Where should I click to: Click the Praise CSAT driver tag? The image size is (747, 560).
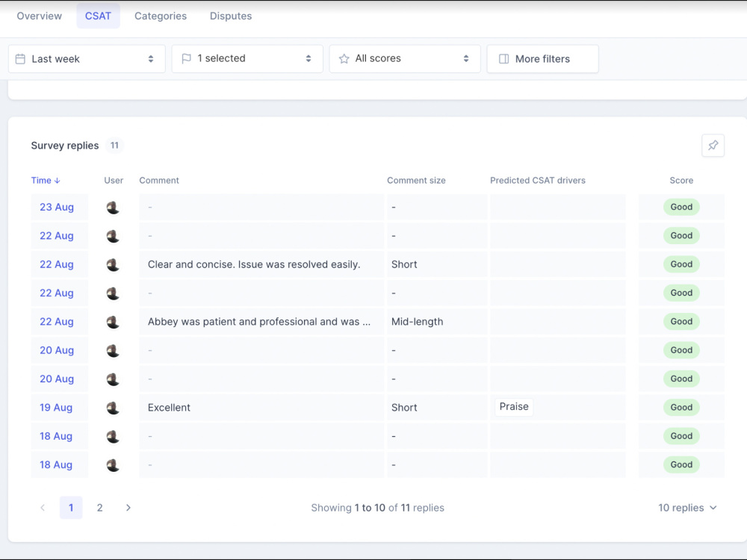coord(514,407)
